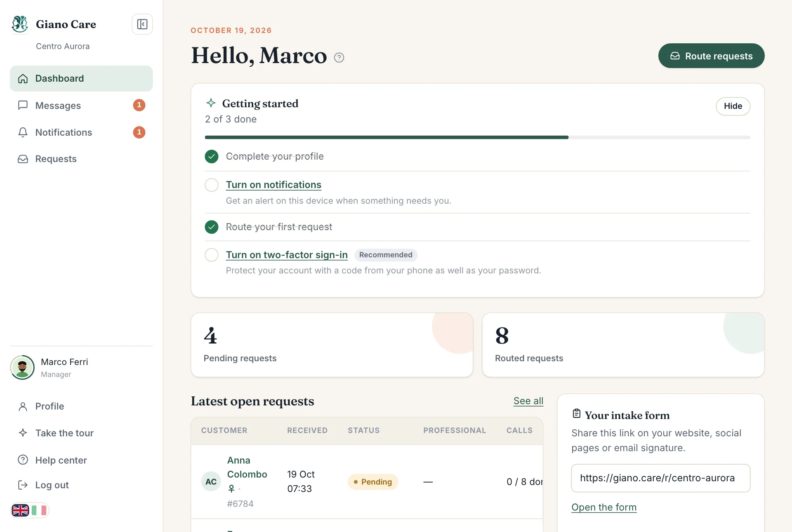The width and height of the screenshot is (792, 532).
Task: Open Messages in the sidebar
Action: click(81, 106)
